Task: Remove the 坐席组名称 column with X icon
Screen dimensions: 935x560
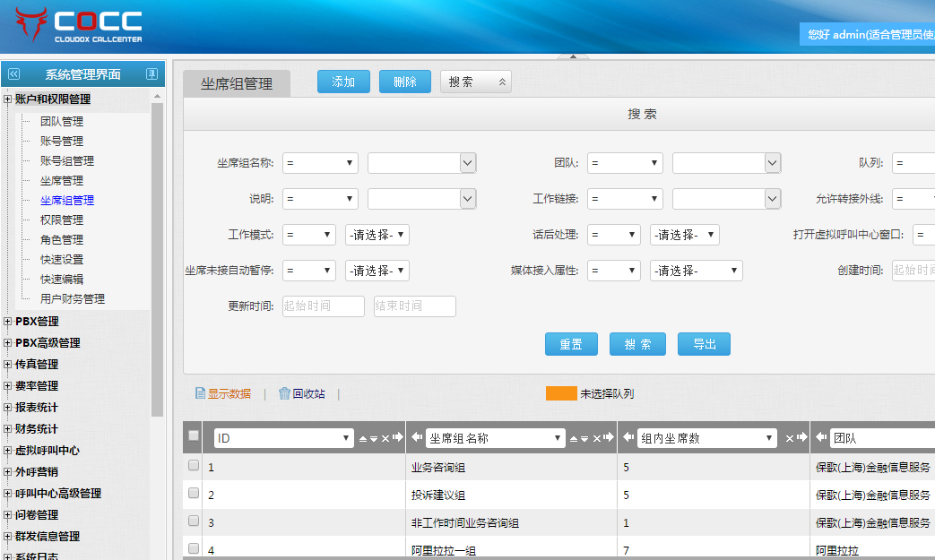Action: coord(597,438)
